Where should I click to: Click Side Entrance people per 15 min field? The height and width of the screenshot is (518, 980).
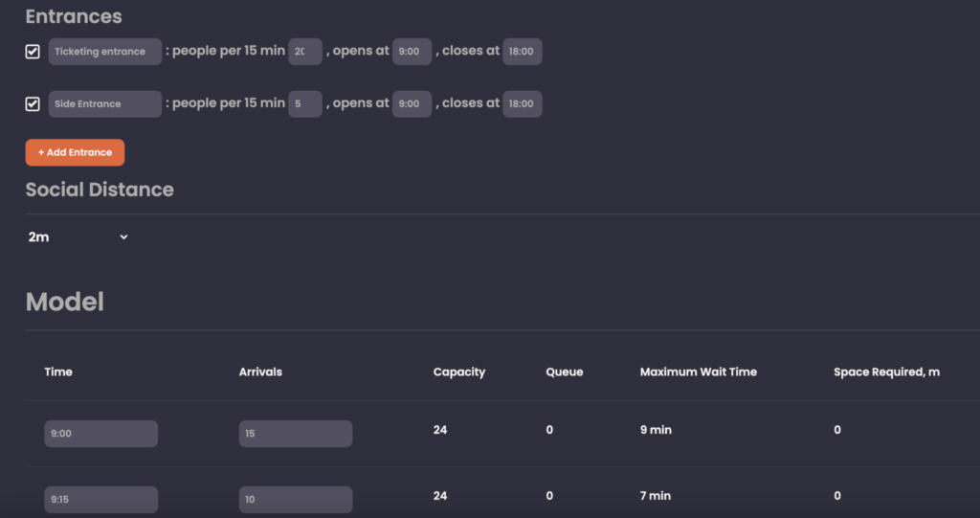click(x=305, y=103)
